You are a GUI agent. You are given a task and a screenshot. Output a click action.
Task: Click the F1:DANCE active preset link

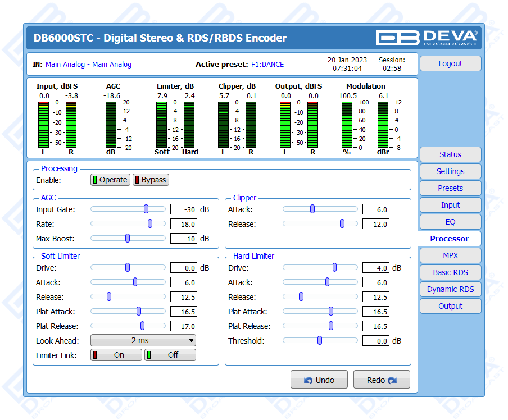click(267, 65)
